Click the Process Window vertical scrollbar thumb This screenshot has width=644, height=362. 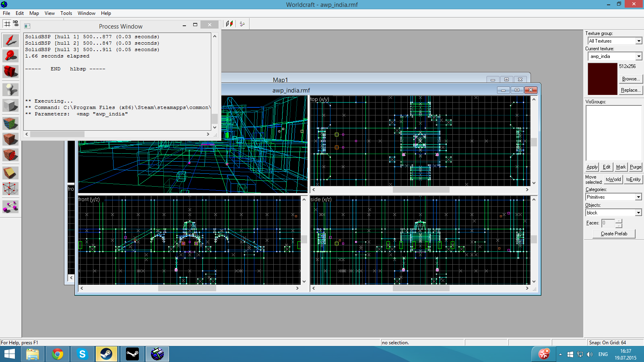215,118
